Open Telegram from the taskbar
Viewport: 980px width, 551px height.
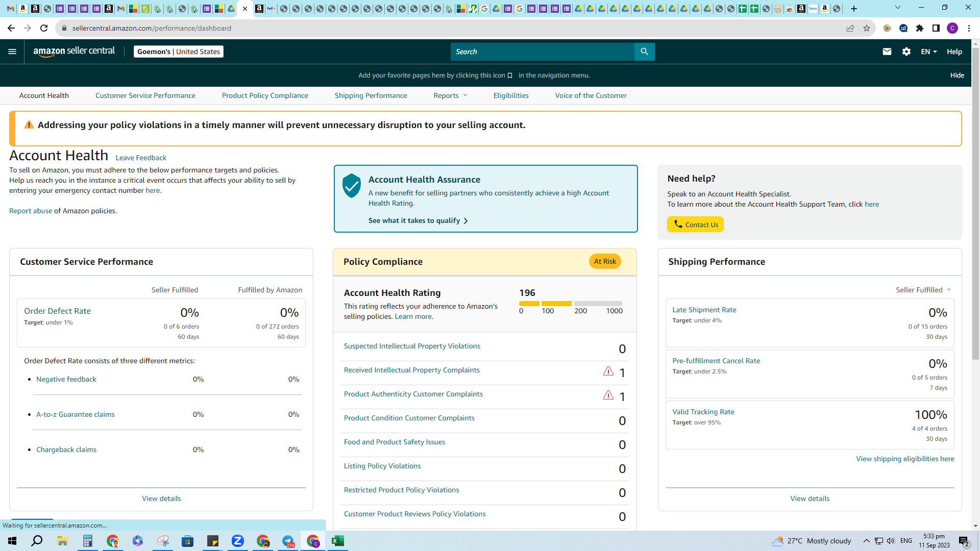click(x=288, y=541)
